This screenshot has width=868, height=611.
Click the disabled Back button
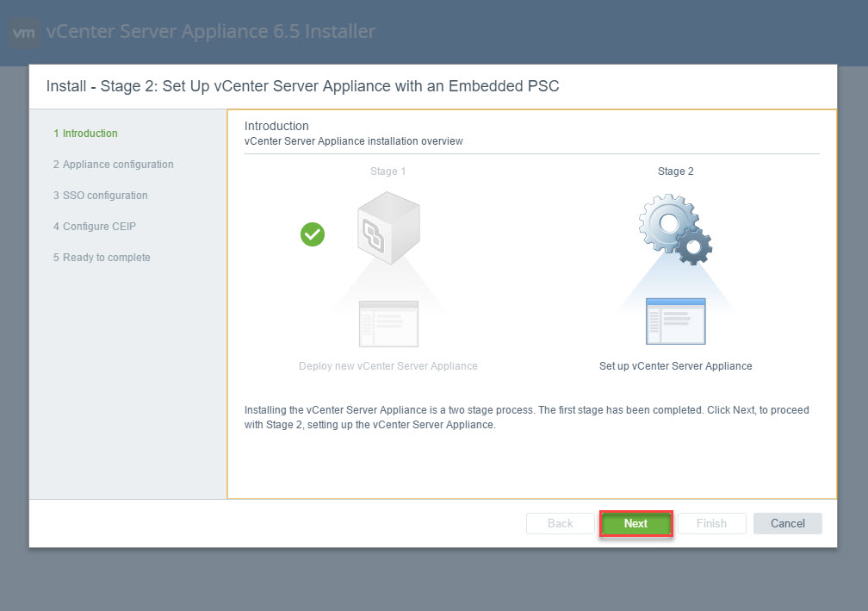(561, 523)
